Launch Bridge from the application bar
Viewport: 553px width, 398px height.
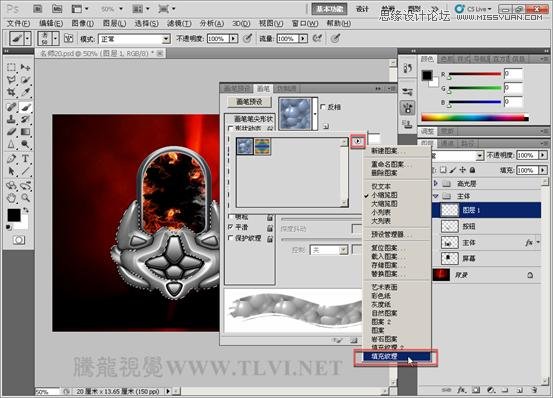pyautogui.click(x=37, y=9)
